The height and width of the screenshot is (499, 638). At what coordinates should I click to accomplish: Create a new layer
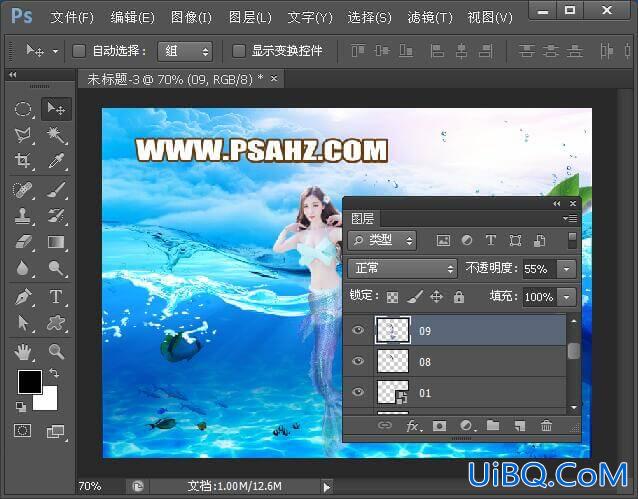tap(520, 426)
